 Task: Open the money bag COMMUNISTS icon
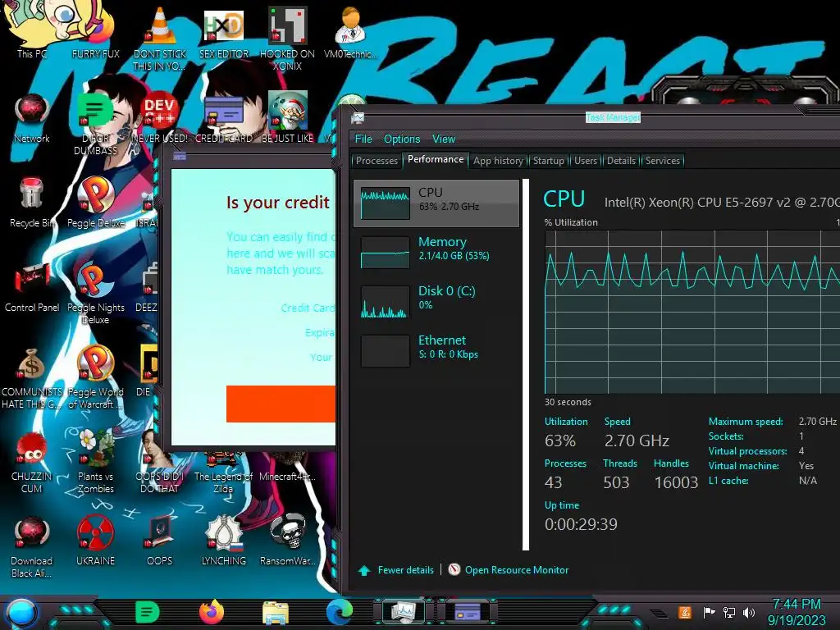click(32, 377)
